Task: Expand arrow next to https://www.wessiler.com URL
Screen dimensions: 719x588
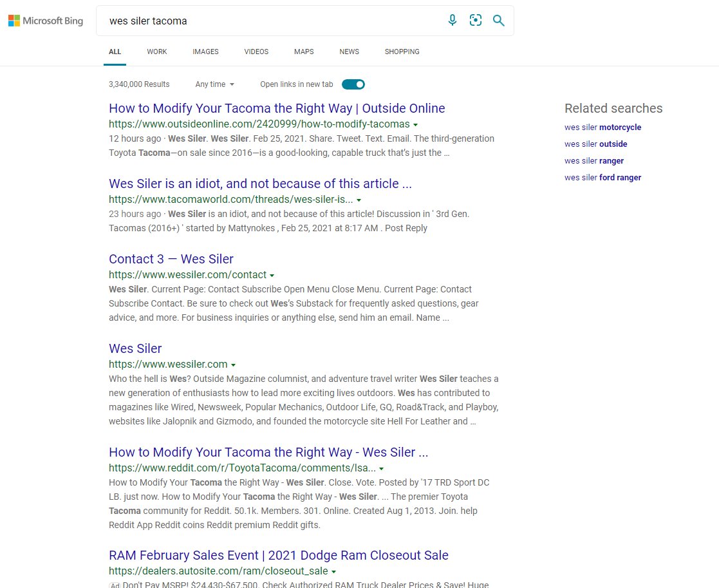Action: (234, 365)
